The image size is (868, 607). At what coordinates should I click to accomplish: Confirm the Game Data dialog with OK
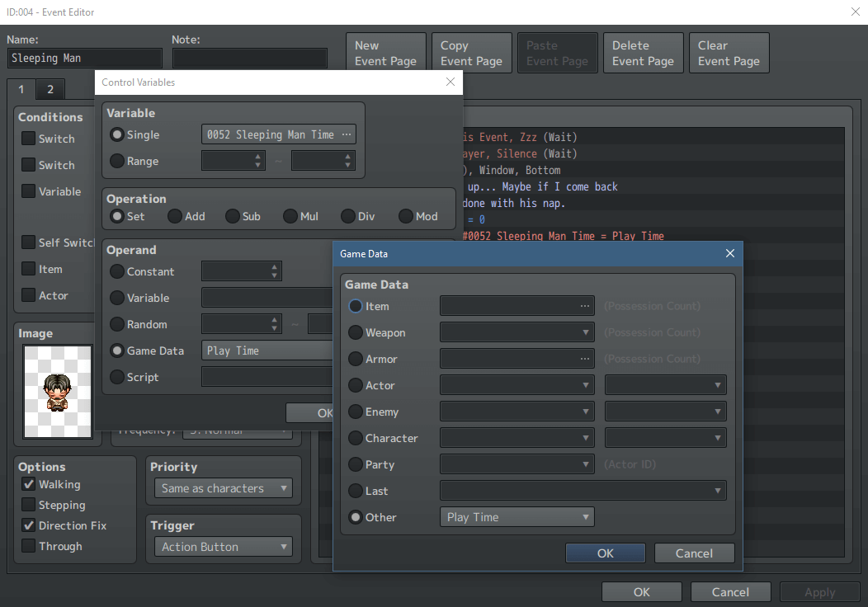[605, 553]
